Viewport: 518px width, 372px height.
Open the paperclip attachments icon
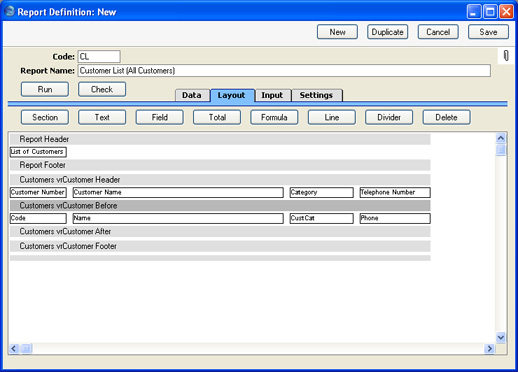click(x=506, y=56)
